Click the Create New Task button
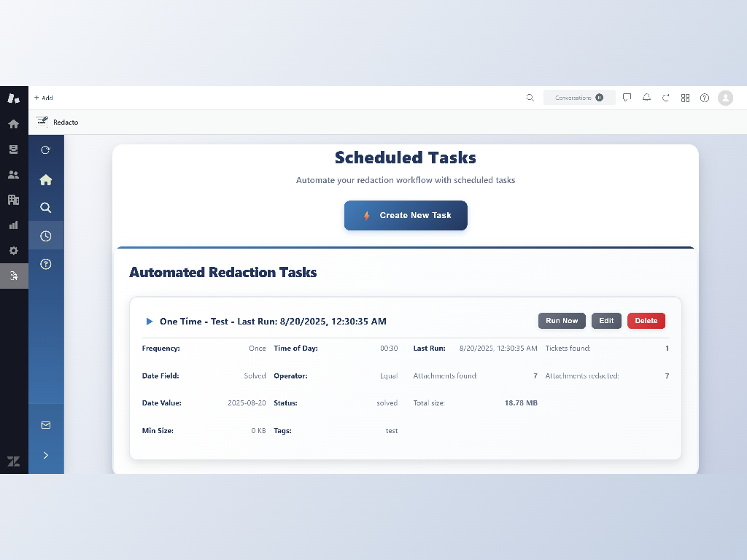Screen dimensions: 747x560 pos(406,216)
